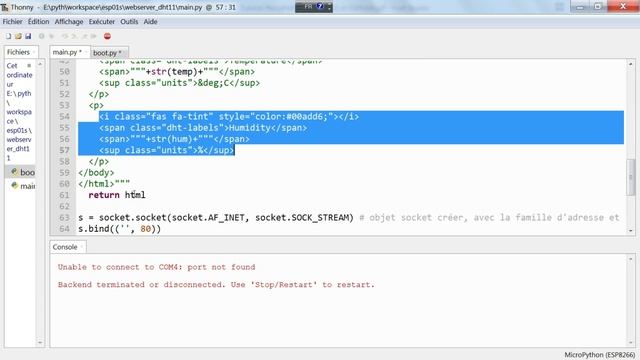The height and width of the screenshot is (360, 640).
Task: Click the </body> closing tag line
Action: coord(96,173)
